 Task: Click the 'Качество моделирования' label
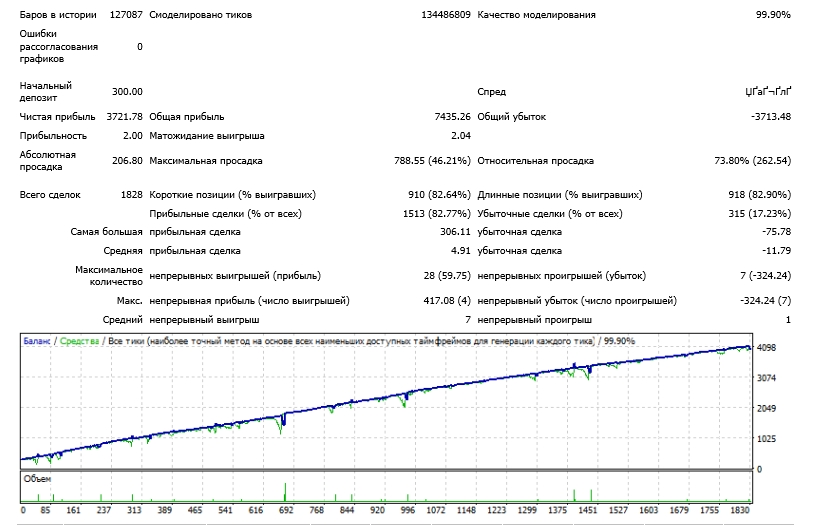[x=536, y=15]
